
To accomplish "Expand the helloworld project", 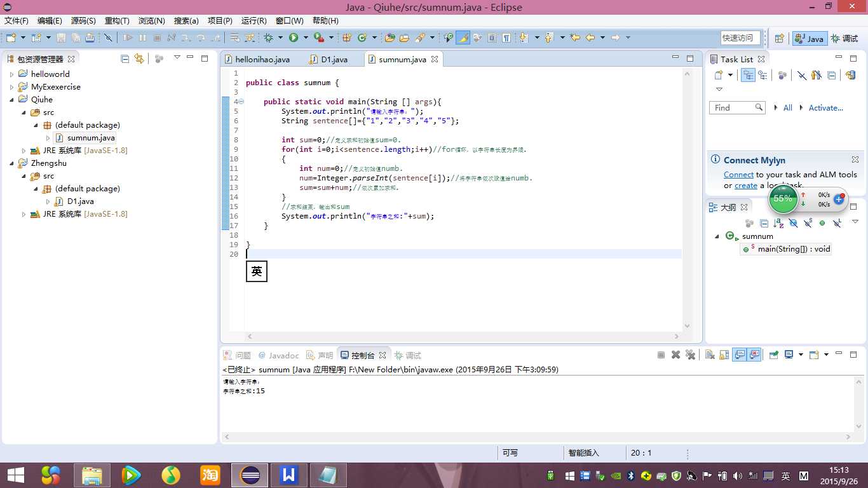I will (x=11, y=74).
